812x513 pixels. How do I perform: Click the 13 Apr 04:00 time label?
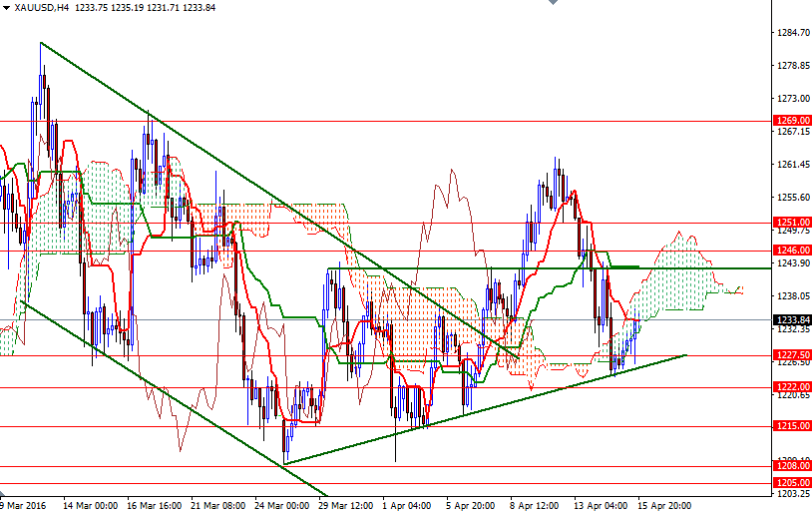[602, 506]
